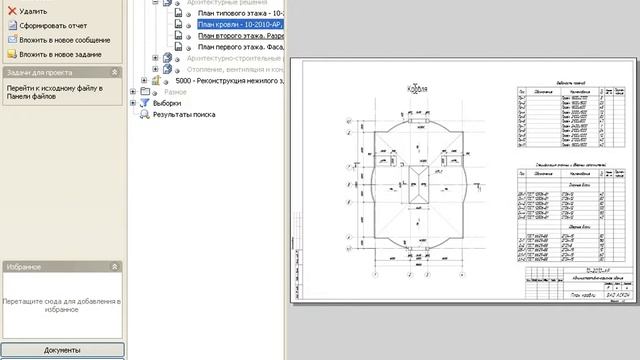Click Вложить в новое задание link

(x=60, y=54)
